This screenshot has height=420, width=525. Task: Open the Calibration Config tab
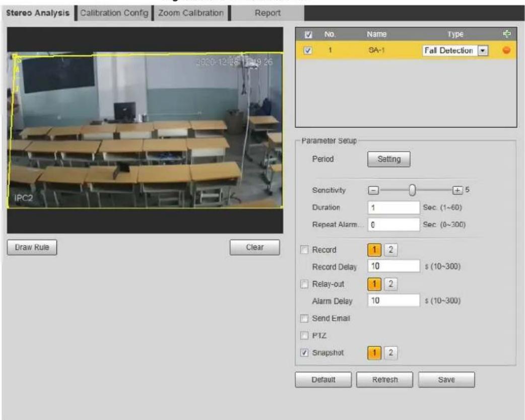click(x=114, y=13)
